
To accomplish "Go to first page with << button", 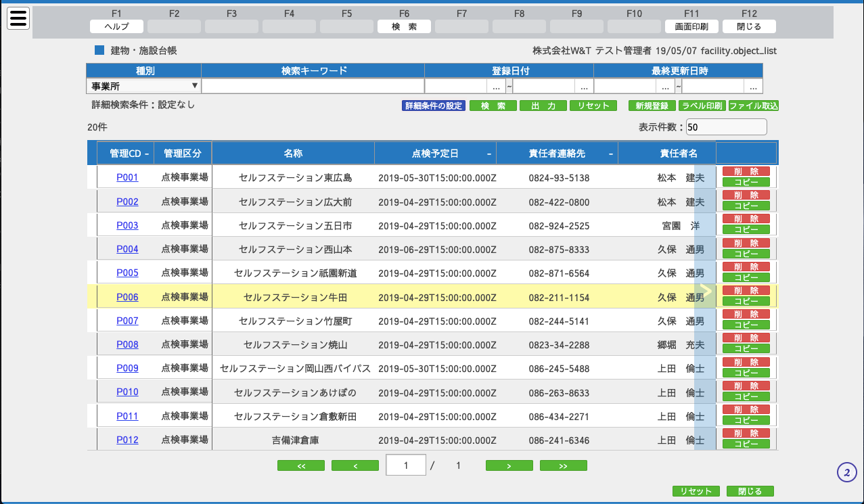I will [x=301, y=465].
